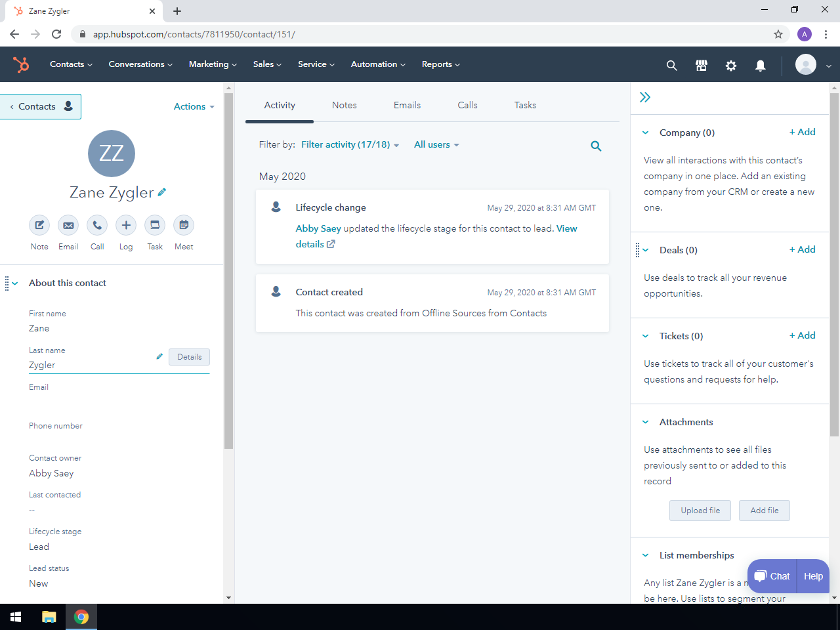Open the Marketing navigation menu

pos(213,64)
